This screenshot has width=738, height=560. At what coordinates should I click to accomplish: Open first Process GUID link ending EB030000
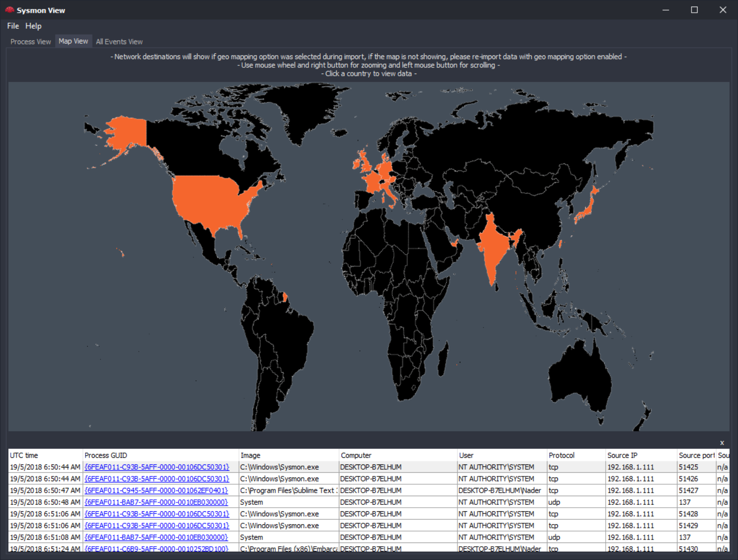click(156, 502)
